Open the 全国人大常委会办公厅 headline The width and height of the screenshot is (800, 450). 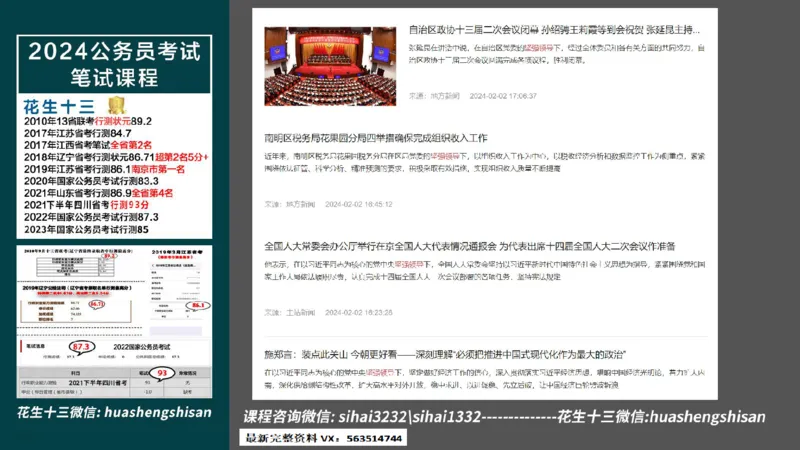coord(469,246)
